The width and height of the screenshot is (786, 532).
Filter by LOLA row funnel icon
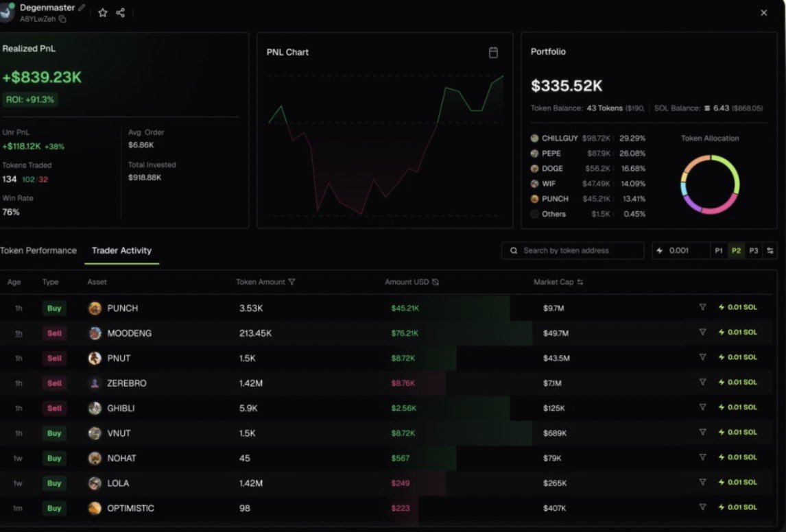(702, 482)
